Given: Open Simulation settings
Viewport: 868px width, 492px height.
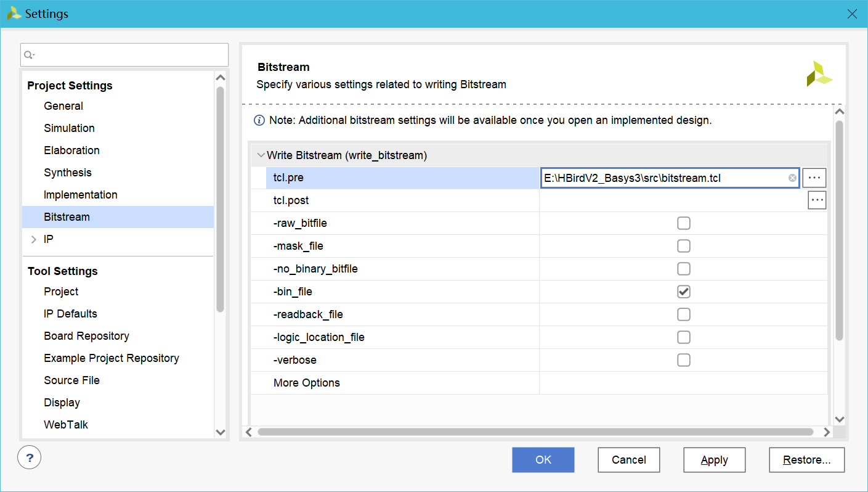Looking at the screenshot, I should (x=69, y=128).
